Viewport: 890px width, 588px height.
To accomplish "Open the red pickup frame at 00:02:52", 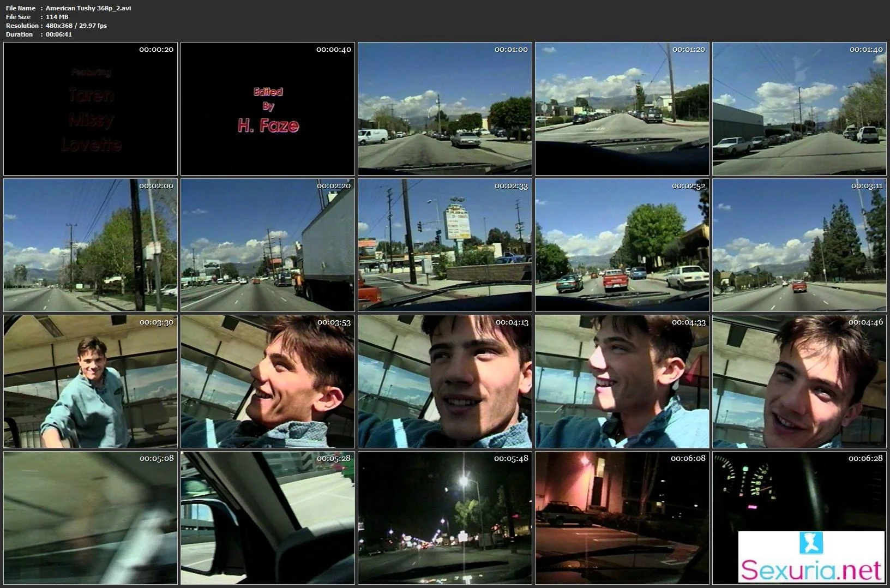I will pyautogui.click(x=622, y=245).
